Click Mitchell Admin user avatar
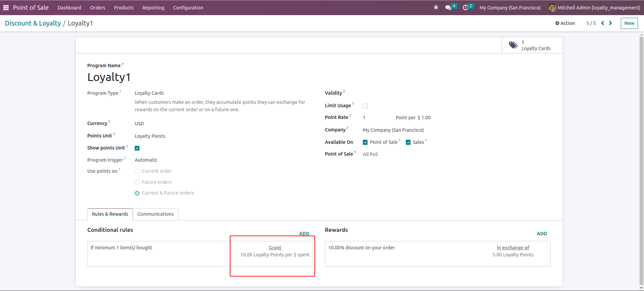644x291 pixels. coord(552,8)
